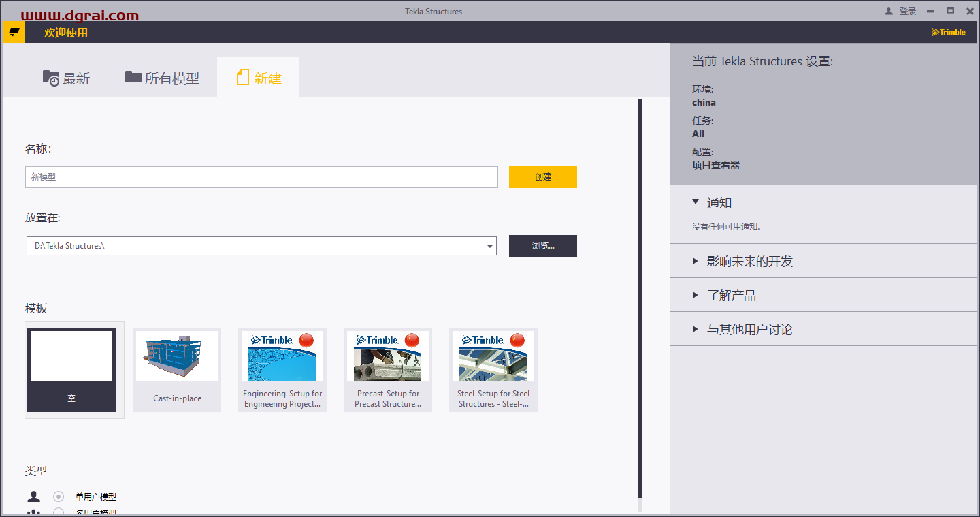
Task: Switch to the 所有模型 tab
Action: (x=162, y=78)
